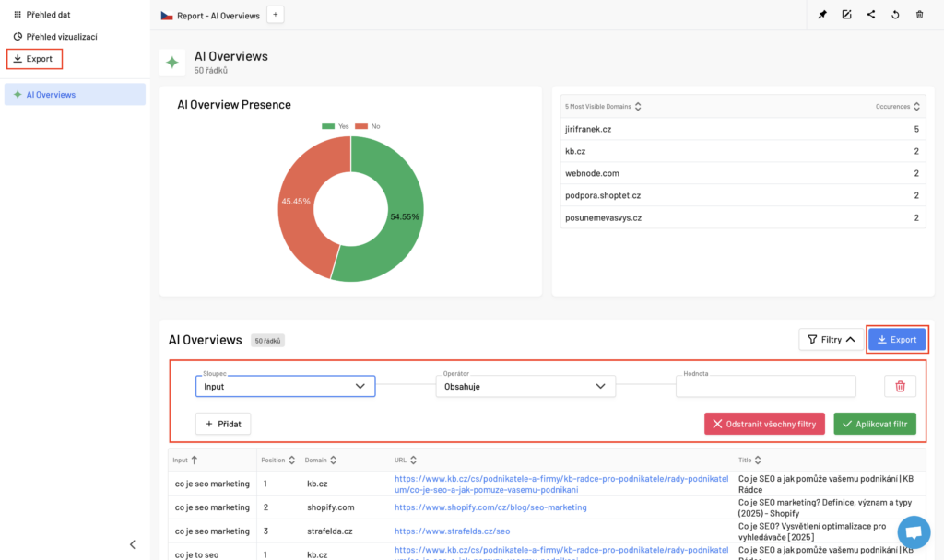The width and height of the screenshot is (944, 560).
Task: Click the refresh/undo arrow icon
Action: 895,15
